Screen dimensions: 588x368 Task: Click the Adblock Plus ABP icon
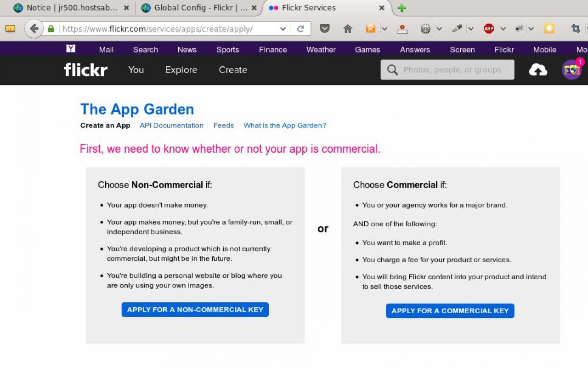pos(489,29)
